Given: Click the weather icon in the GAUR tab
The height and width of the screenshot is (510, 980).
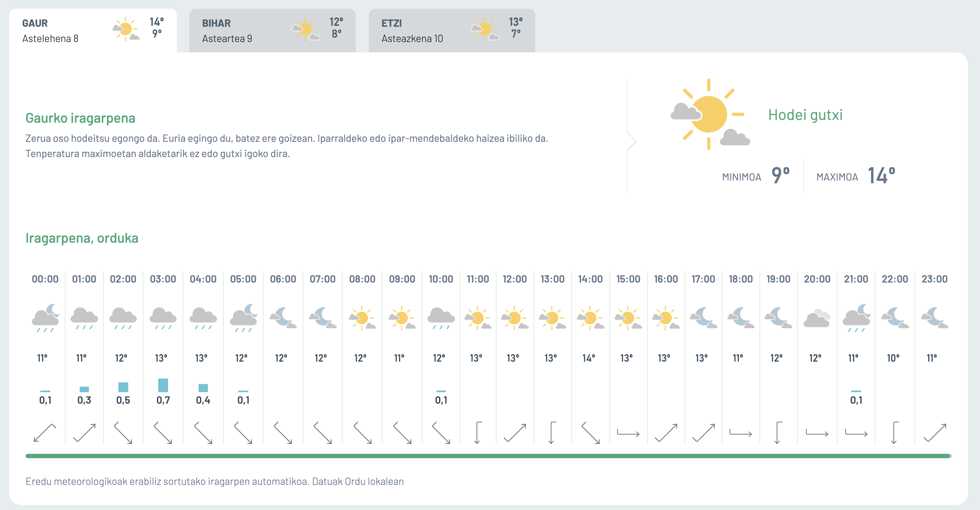Looking at the screenshot, I should 126,29.
